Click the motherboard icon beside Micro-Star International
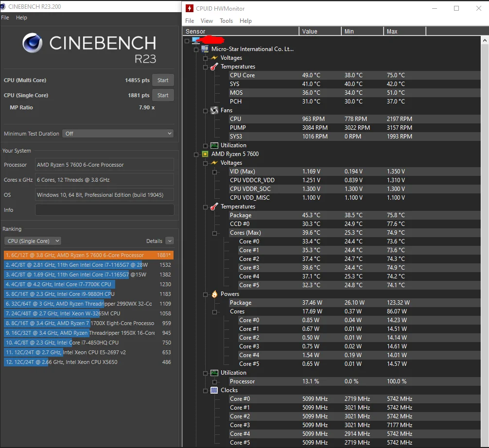489x448 pixels. coord(205,49)
